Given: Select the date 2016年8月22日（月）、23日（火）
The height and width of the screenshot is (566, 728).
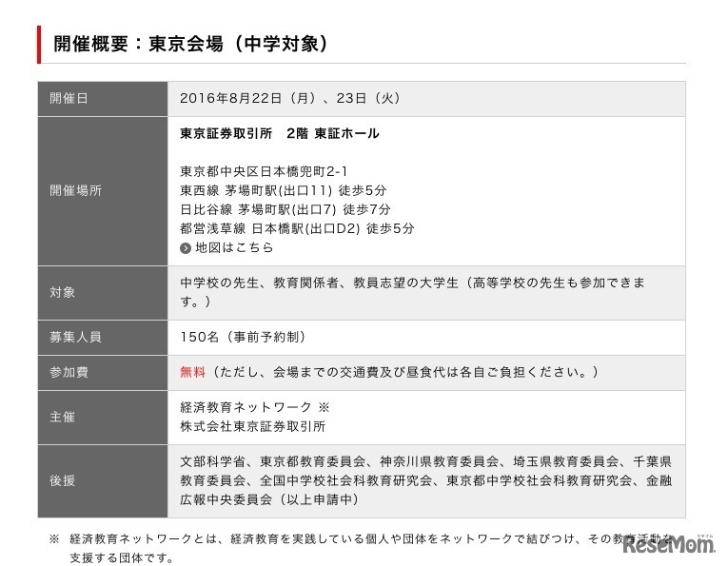Looking at the screenshot, I should [290, 98].
